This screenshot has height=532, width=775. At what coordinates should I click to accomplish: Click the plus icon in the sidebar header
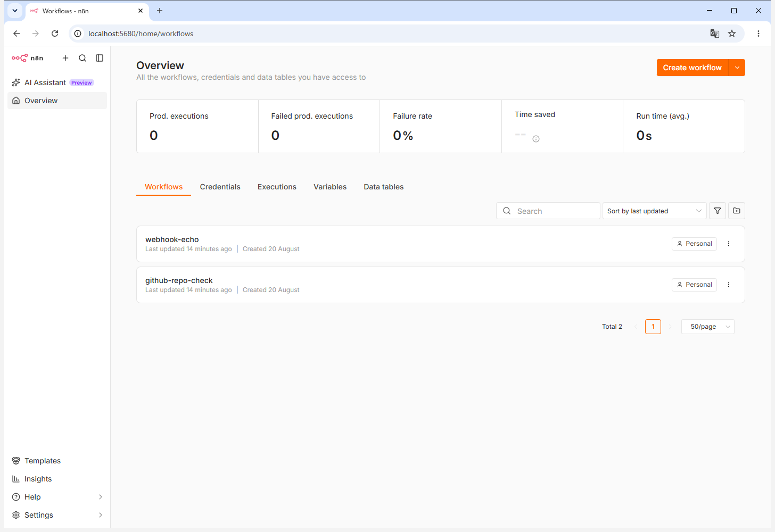pyautogui.click(x=65, y=58)
